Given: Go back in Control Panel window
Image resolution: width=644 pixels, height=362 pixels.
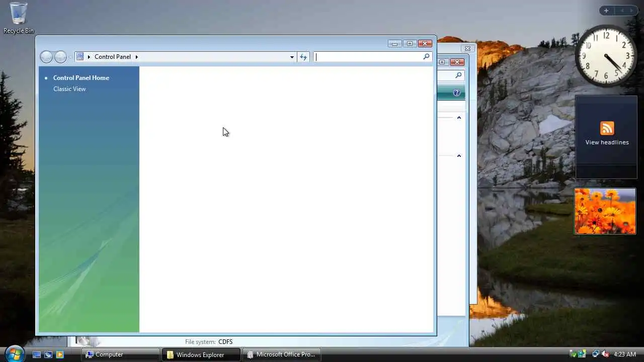Looking at the screenshot, I should (46, 57).
